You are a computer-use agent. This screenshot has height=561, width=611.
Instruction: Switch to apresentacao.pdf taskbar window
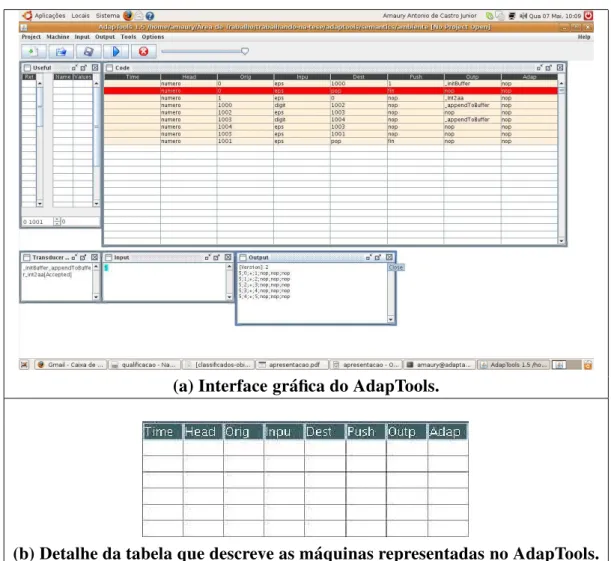[x=292, y=365]
